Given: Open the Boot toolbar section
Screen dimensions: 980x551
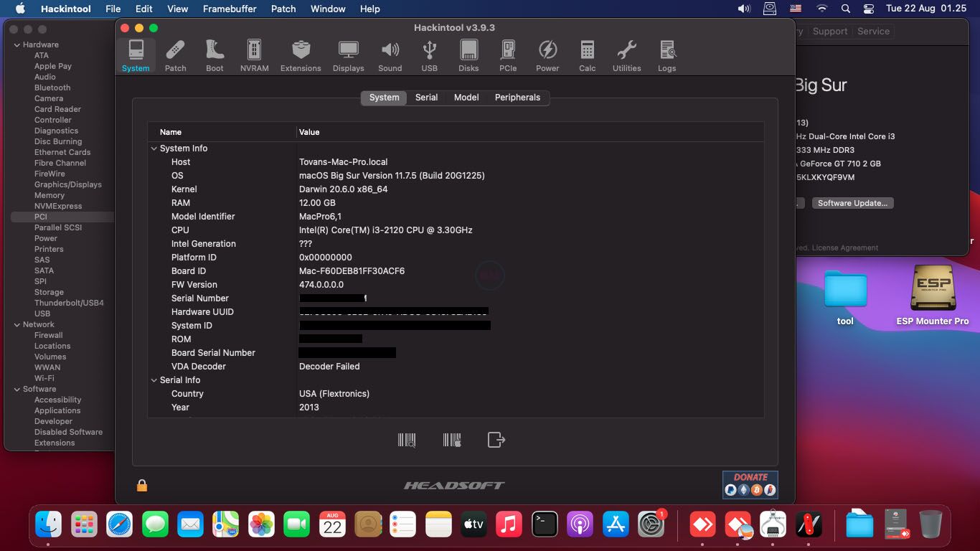Looking at the screenshot, I should (x=215, y=56).
